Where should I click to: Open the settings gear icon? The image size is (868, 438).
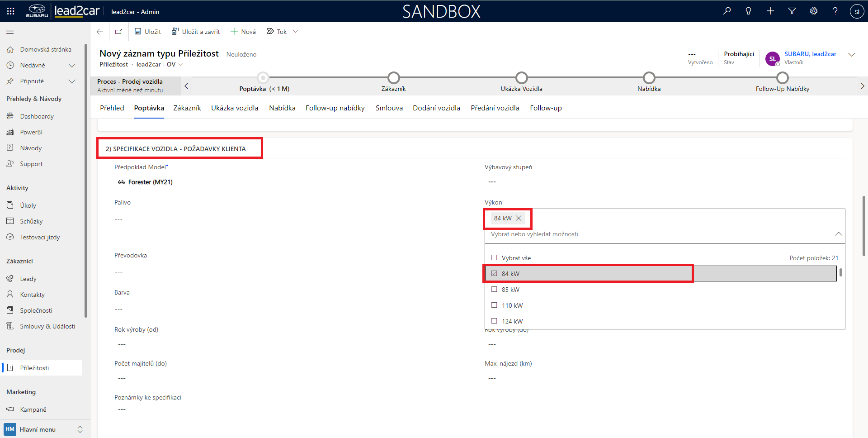[x=814, y=11]
